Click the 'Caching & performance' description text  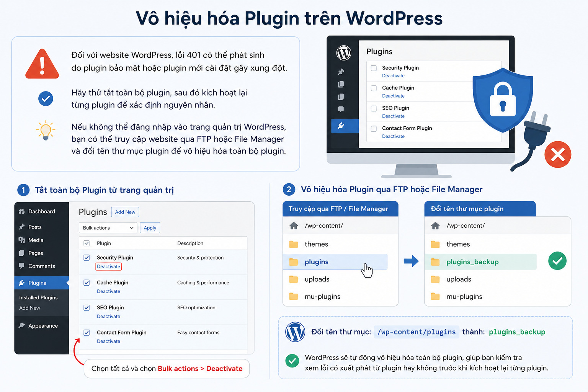[203, 283]
